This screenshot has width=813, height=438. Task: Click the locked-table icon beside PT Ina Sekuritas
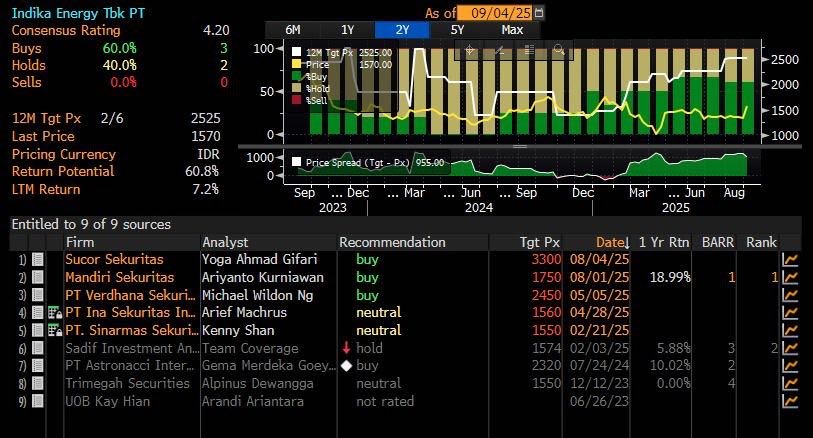[54, 313]
